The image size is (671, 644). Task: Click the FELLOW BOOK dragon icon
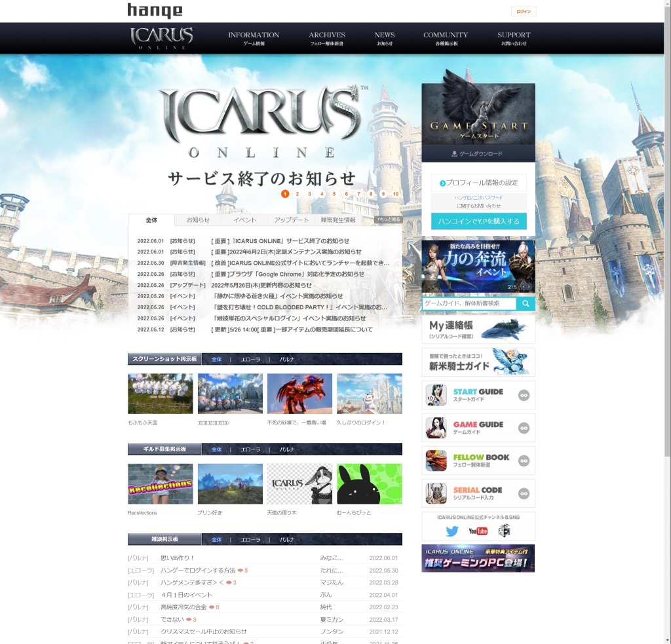point(436,461)
